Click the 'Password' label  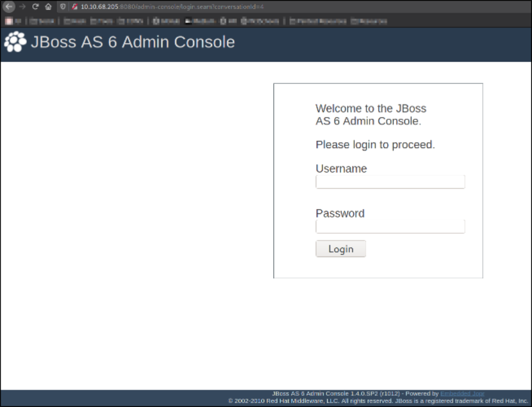(x=340, y=213)
